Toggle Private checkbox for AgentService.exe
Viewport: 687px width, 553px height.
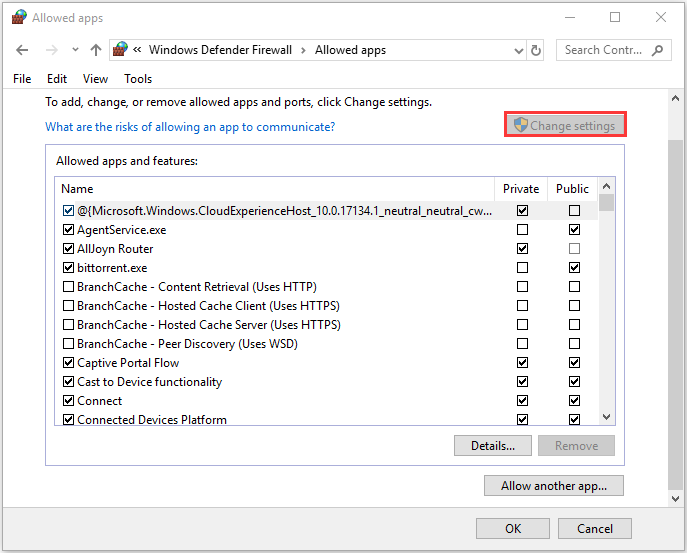pyautogui.click(x=522, y=230)
